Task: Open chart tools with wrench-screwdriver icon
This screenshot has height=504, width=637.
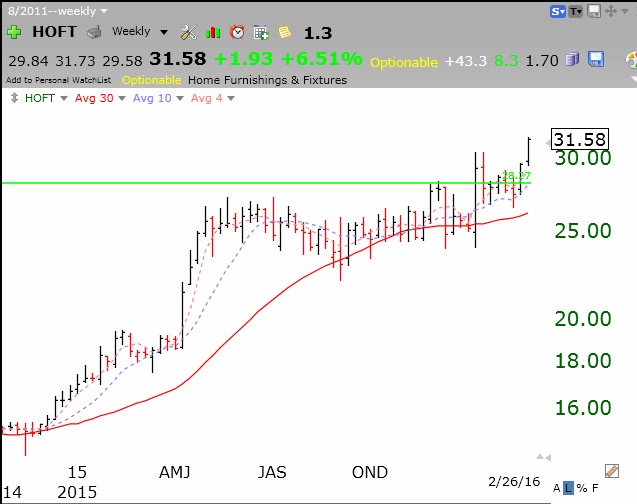Action: (x=188, y=32)
